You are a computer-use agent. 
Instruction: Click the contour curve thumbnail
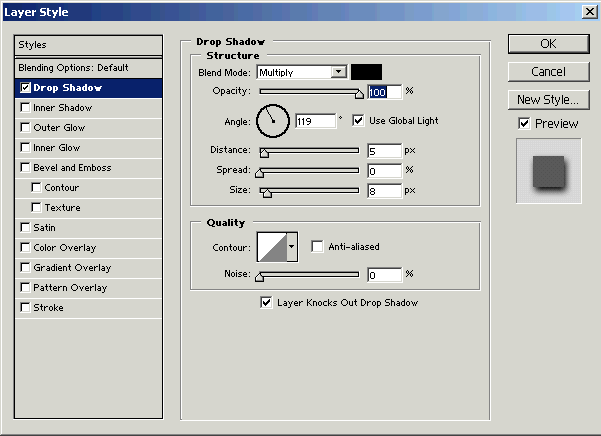(x=272, y=247)
